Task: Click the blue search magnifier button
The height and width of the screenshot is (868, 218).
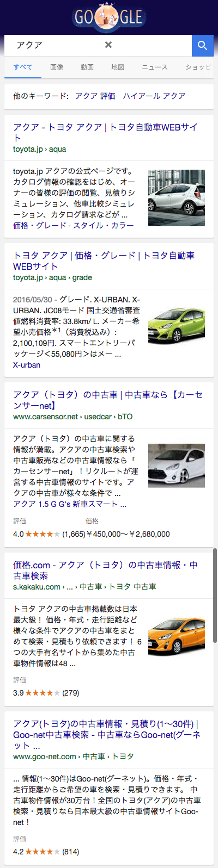Action: click(203, 46)
